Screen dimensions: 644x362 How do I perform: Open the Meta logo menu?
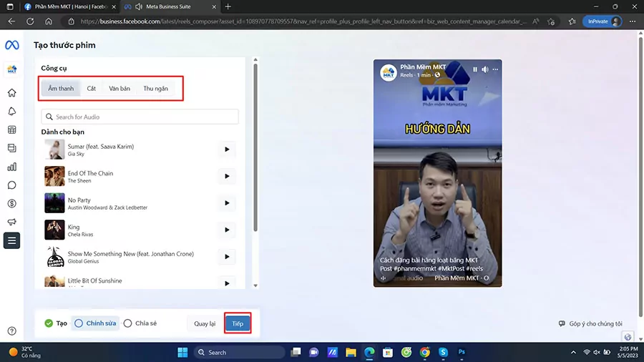tap(12, 45)
